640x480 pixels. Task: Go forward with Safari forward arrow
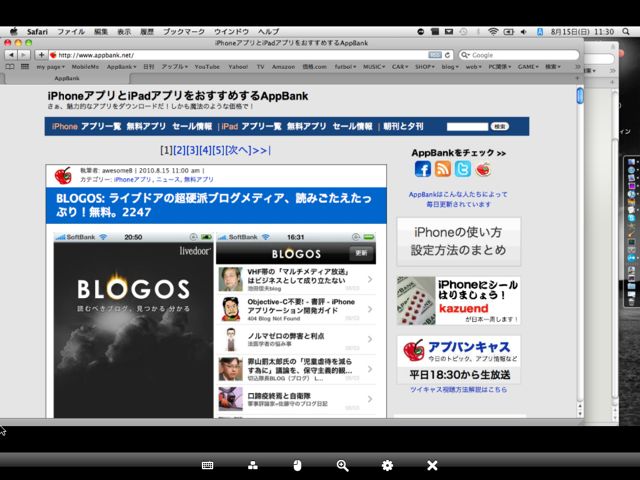click(x=24, y=55)
